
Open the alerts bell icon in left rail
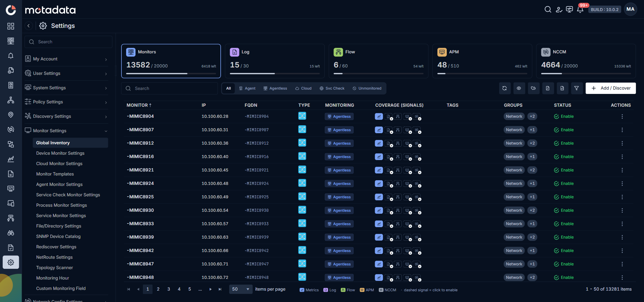coord(11,56)
